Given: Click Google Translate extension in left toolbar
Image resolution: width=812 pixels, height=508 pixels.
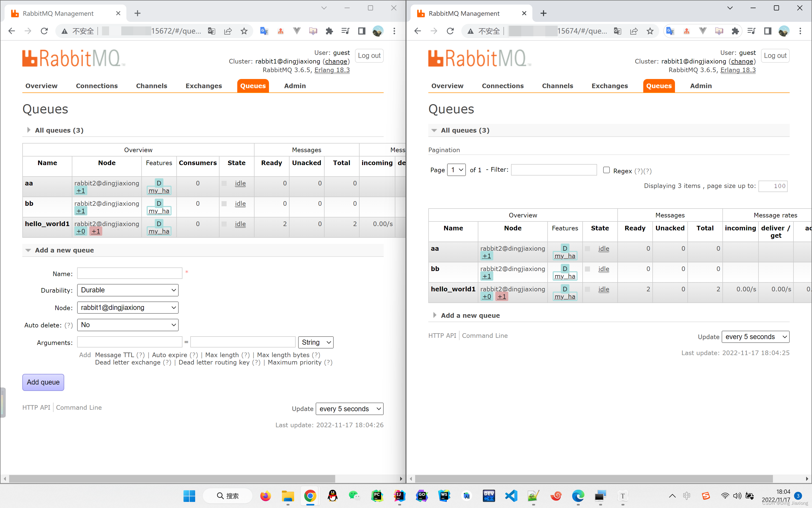Looking at the screenshot, I should pos(264,31).
